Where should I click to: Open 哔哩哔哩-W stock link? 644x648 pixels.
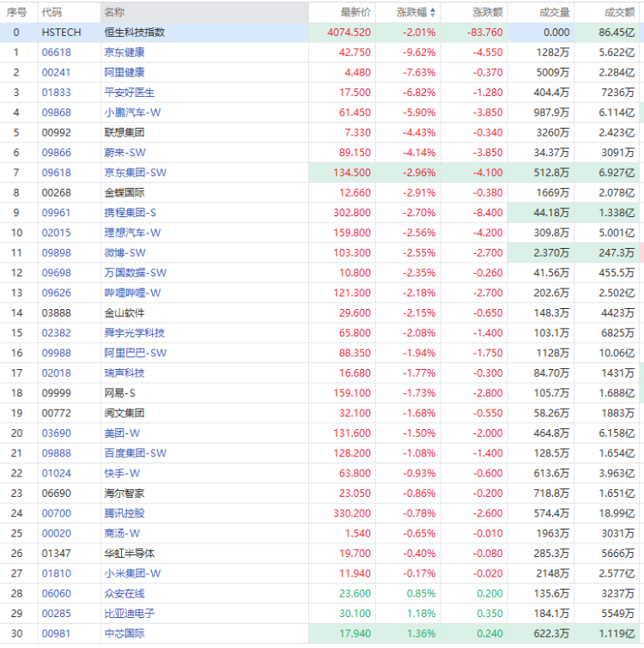point(132,293)
